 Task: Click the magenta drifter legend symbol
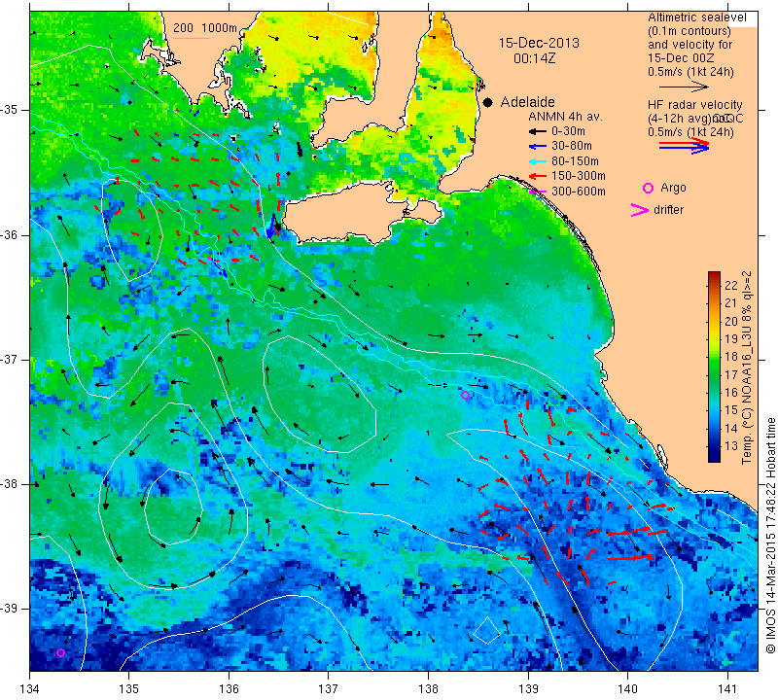click(639, 210)
